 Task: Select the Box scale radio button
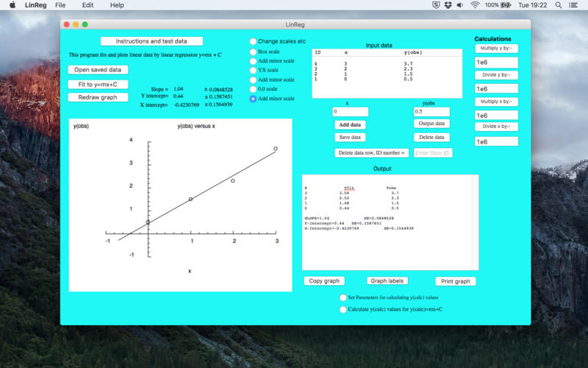pyautogui.click(x=254, y=52)
